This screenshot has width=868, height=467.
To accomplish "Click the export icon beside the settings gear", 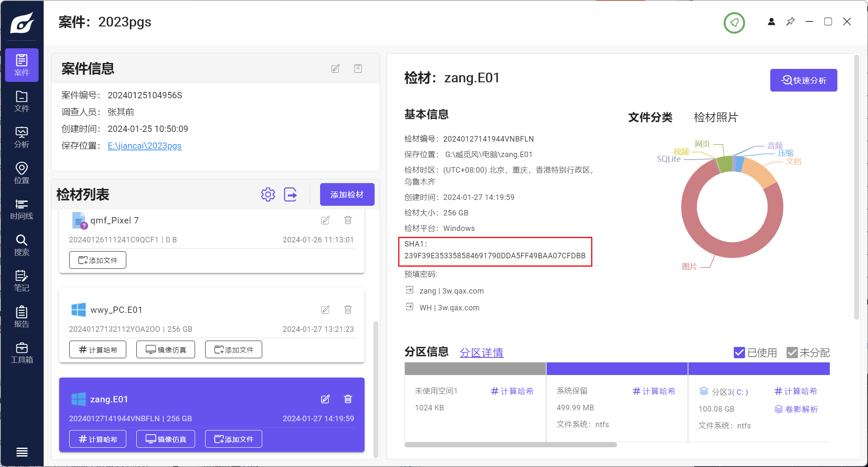I will (290, 194).
